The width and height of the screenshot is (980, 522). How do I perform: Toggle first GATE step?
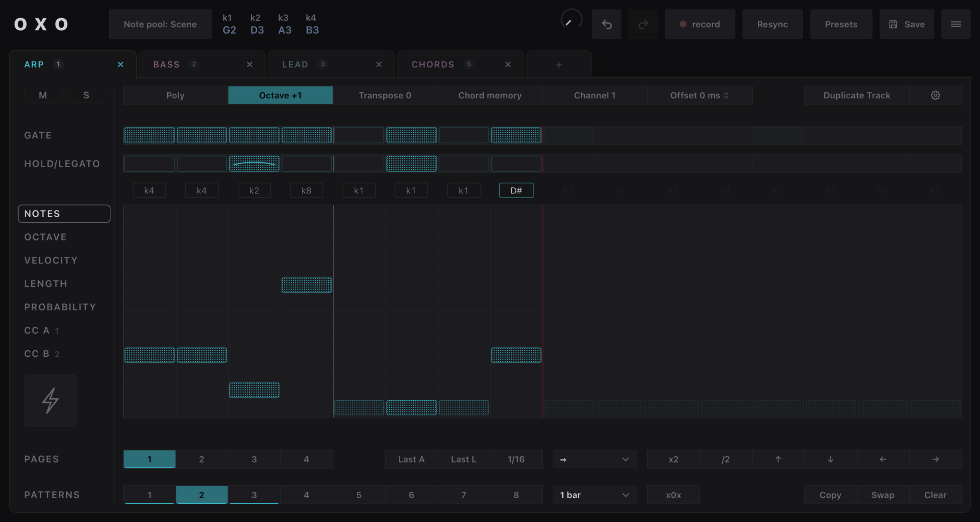click(149, 136)
